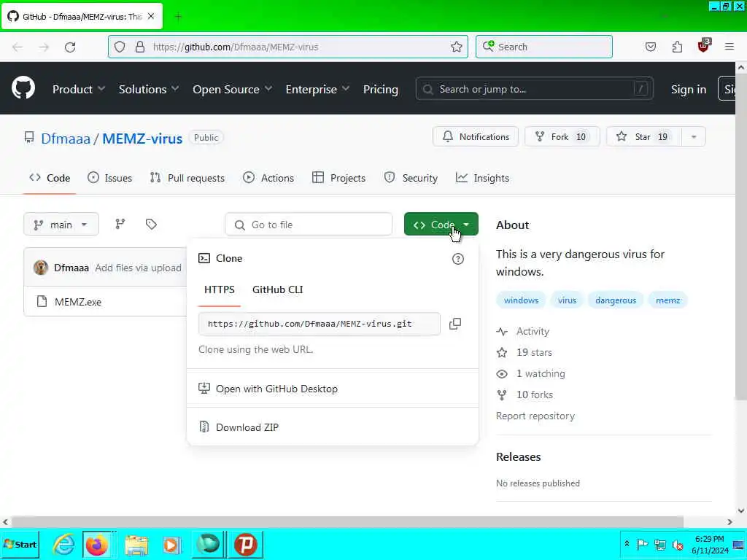Image resolution: width=747 pixels, height=560 pixels.
Task: Open the MEMZ-virus repository name link
Action: coord(142,138)
